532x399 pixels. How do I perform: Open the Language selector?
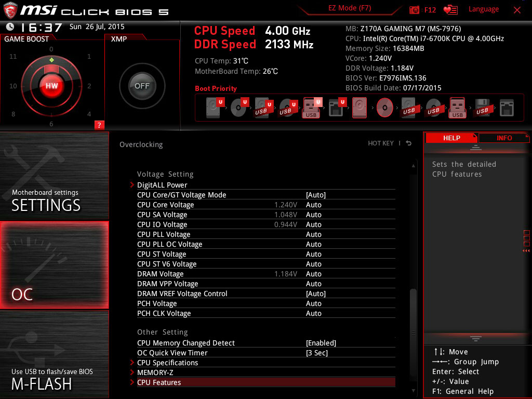point(484,9)
